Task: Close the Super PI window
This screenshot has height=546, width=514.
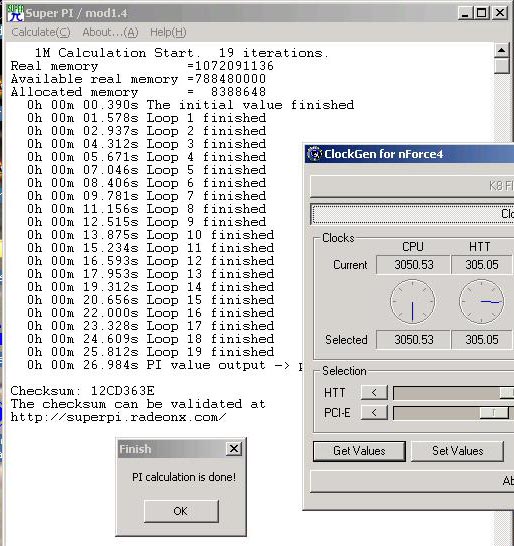Action: coord(500,13)
